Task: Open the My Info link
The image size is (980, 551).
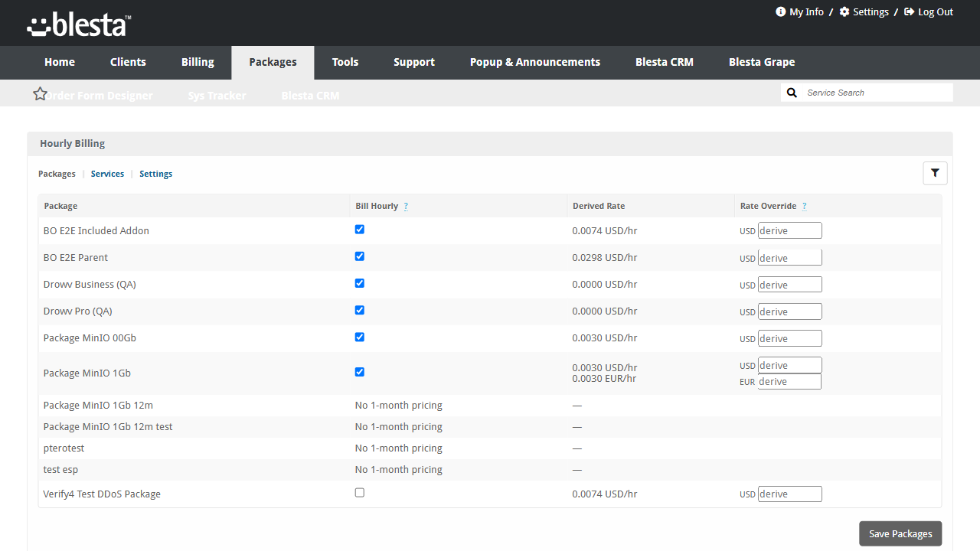Action: click(806, 11)
